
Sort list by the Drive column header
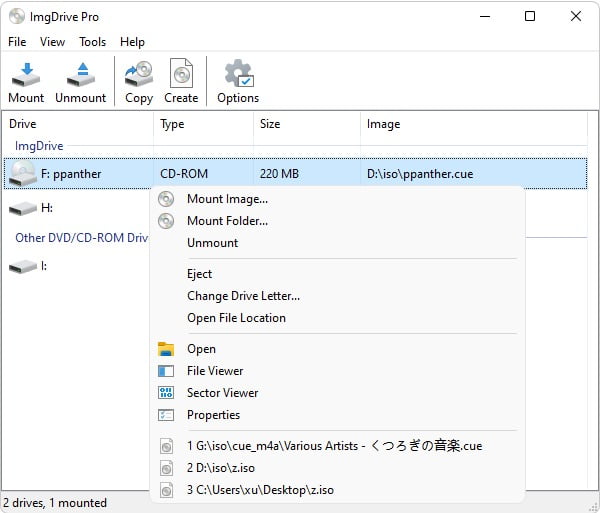tap(78, 124)
